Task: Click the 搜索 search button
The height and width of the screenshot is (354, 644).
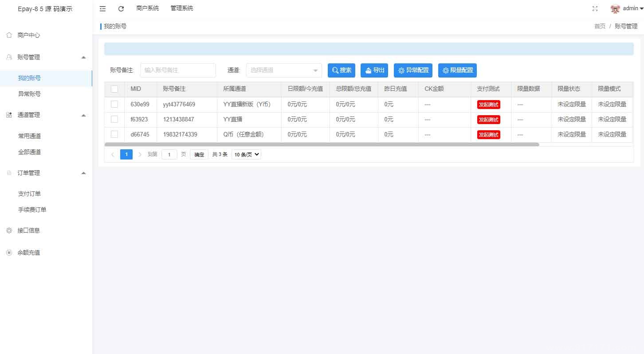Action: (342, 70)
